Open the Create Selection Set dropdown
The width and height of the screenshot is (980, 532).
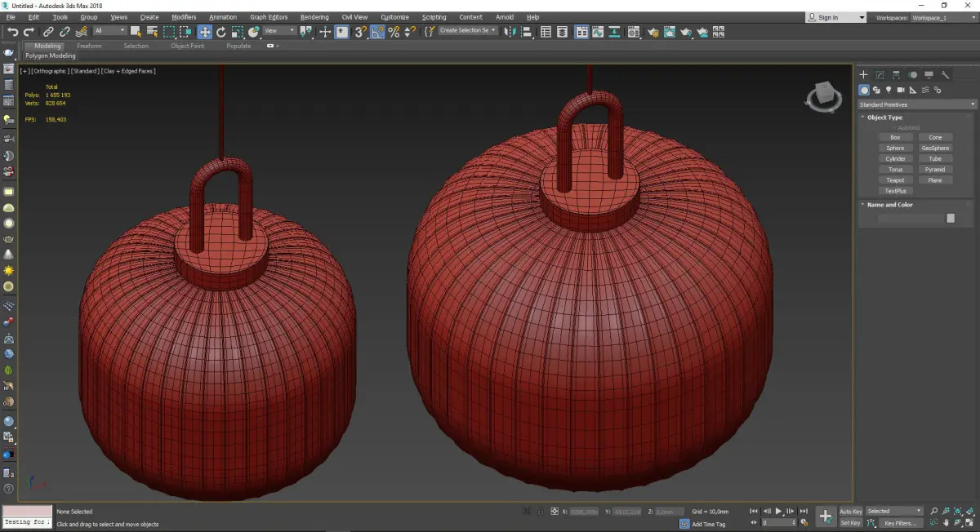point(468,30)
